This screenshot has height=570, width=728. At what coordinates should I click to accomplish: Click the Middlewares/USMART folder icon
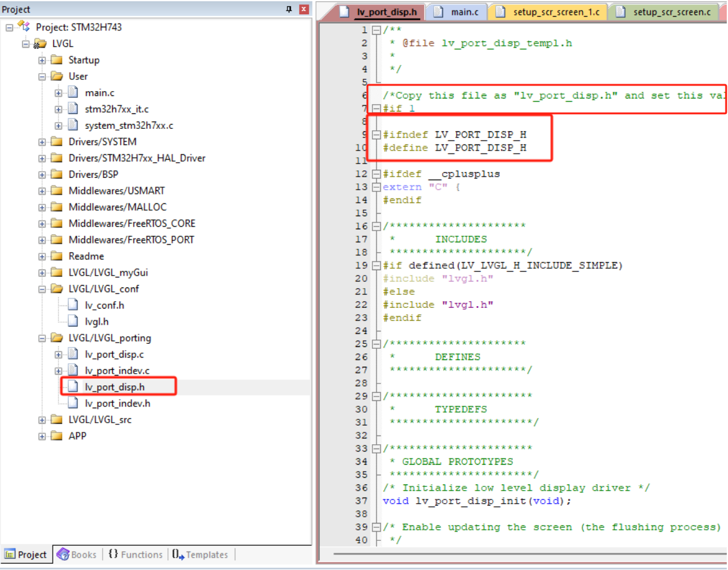[56, 191]
